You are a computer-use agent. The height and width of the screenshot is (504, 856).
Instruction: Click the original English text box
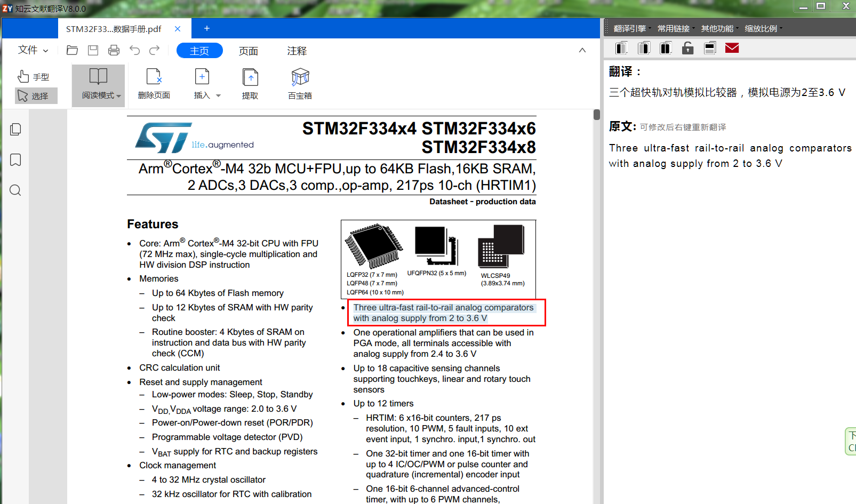(730, 156)
